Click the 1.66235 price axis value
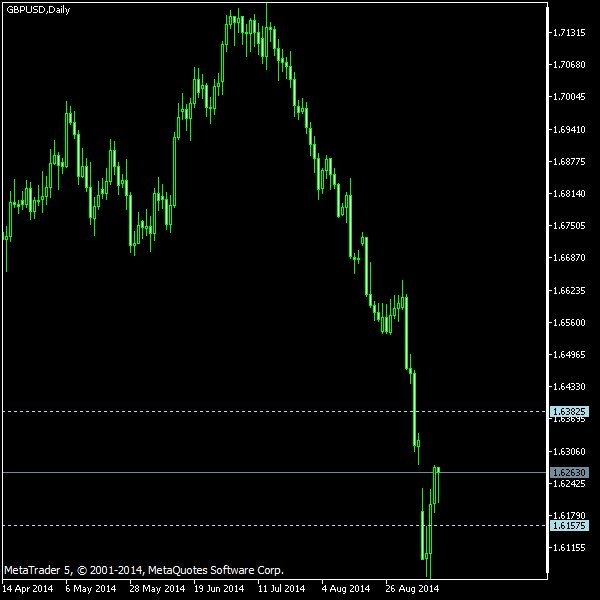 point(569,291)
